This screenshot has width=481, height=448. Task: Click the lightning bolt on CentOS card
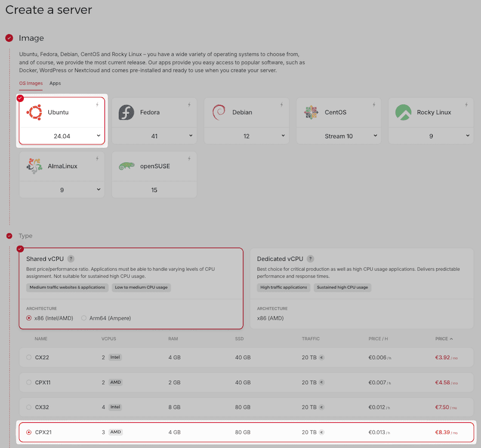374,104
